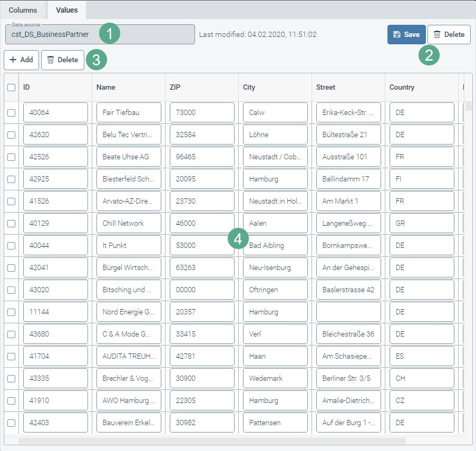
Task: Check the row checkbox for ID 40064
Action: [11, 112]
